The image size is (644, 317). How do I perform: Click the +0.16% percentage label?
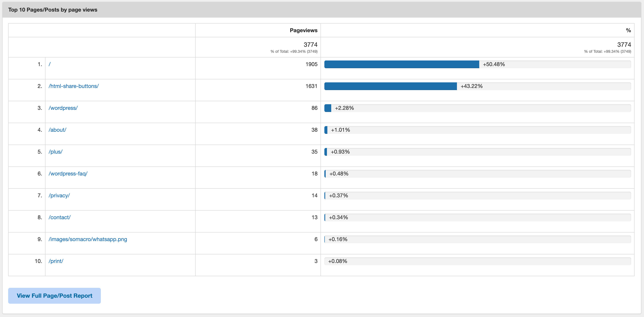tap(338, 239)
